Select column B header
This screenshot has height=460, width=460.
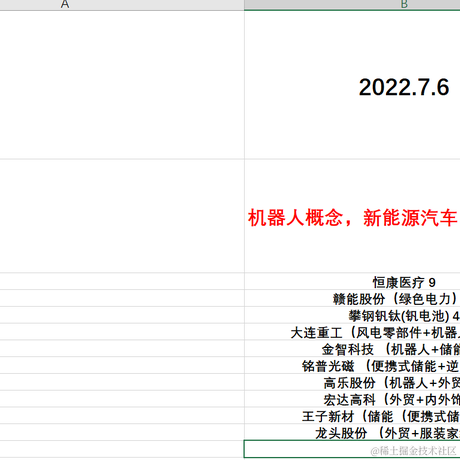pyautogui.click(x=352, y=5)
